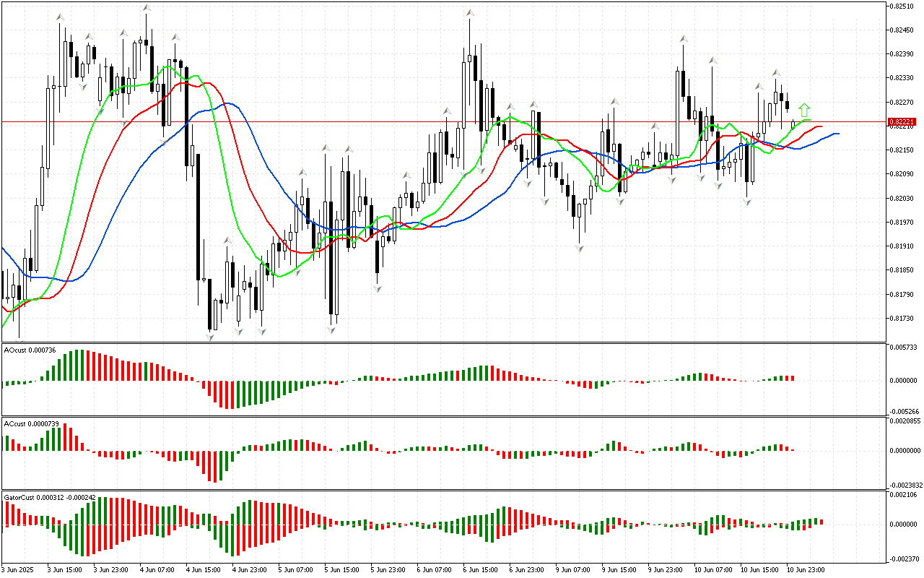924x578 pixels.
Task: Select the down fractal below the 5 Jun 23:00 candle
Action: (x=377, y=288)
